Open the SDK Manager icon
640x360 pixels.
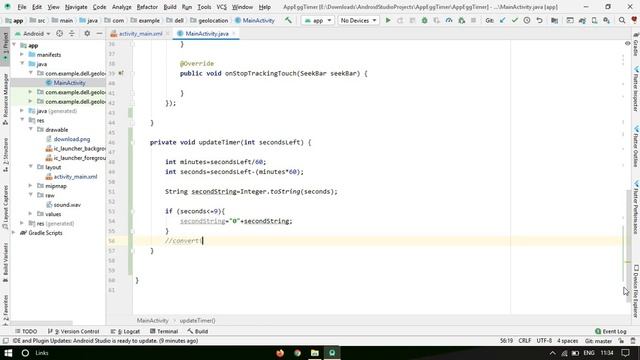click(x=607, y=20)
